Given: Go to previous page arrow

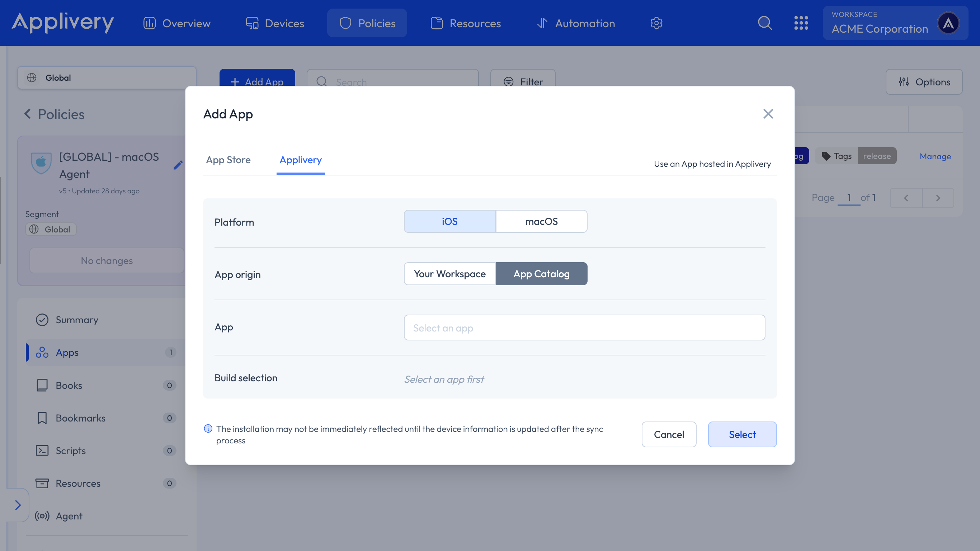Looking at the screenshot, I should point(906,198).
